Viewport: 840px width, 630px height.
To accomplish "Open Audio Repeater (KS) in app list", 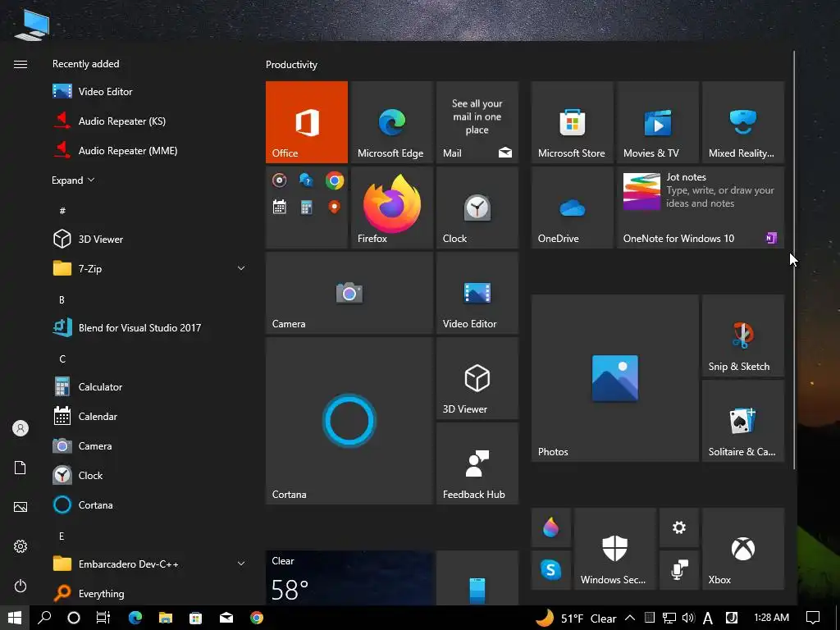I will [x=150, y=121].
